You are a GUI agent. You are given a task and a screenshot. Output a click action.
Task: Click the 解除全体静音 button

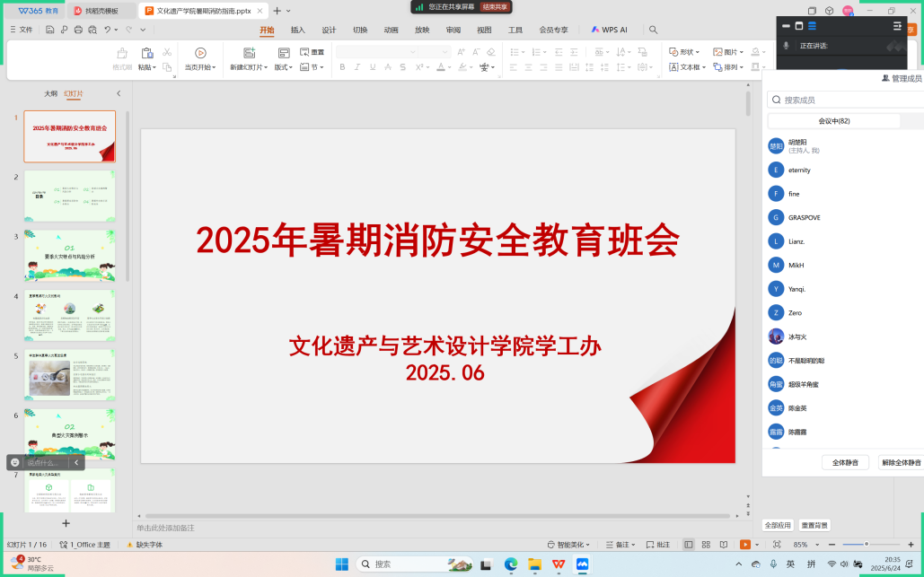click(901, 463)
